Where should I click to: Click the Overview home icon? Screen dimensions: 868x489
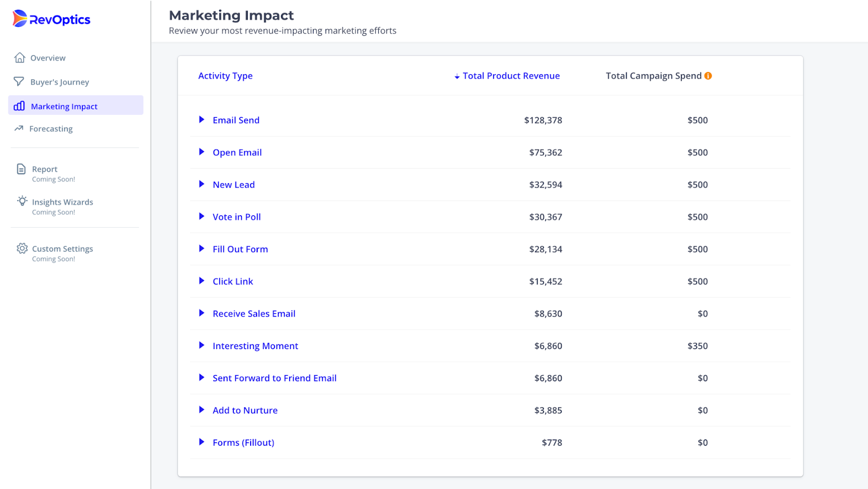[x=20, y=58]
